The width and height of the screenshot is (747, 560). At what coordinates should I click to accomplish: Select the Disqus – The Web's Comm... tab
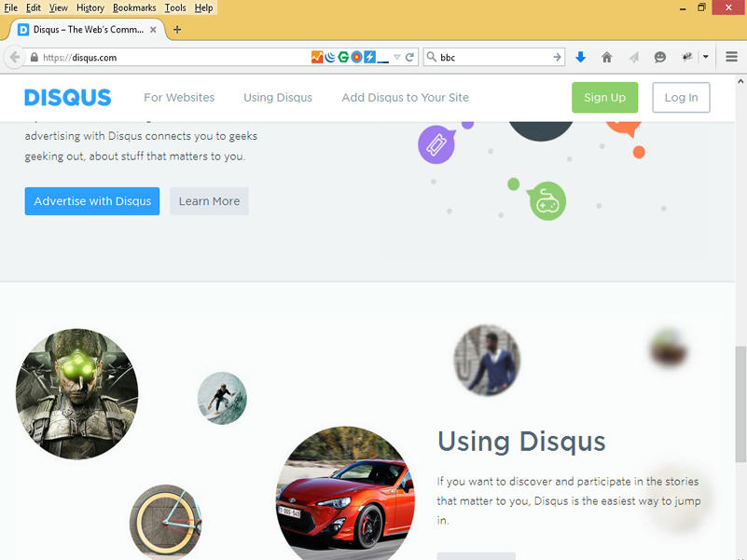coord(87,30)
